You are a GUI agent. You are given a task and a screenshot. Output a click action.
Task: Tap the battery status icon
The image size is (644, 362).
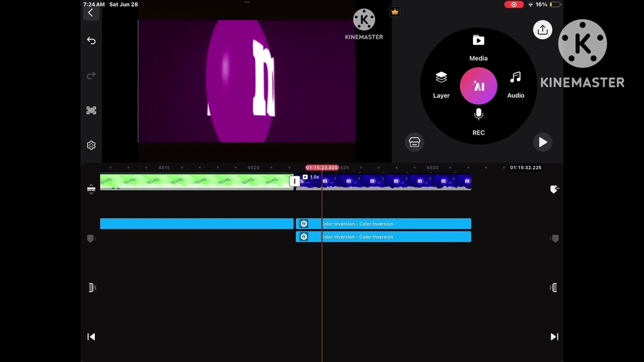(x=555, y=5)
